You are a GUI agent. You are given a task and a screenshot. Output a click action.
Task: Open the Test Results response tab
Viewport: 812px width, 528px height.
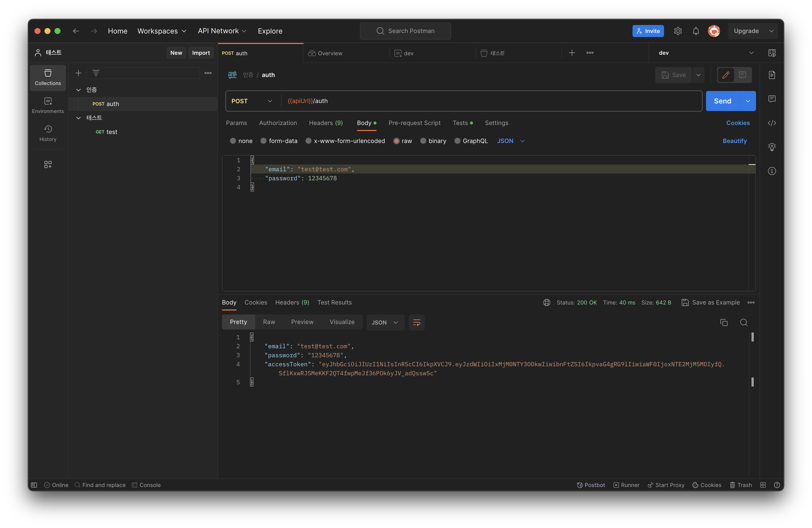[x=334, y=302]
